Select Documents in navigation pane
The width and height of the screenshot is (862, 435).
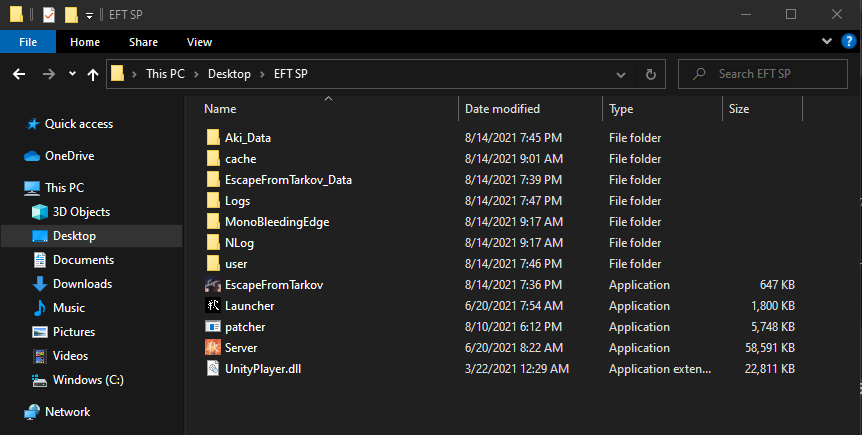[x=84, y=260]
